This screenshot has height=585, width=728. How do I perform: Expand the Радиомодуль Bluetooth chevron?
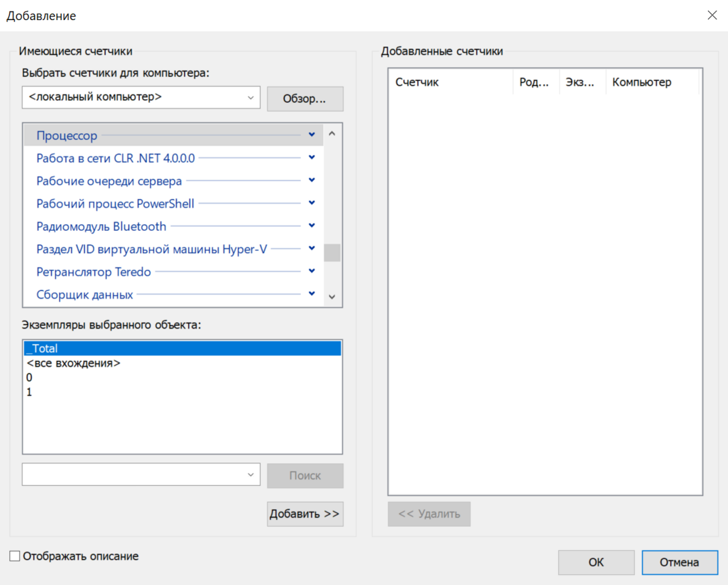(x=312, y=226)
